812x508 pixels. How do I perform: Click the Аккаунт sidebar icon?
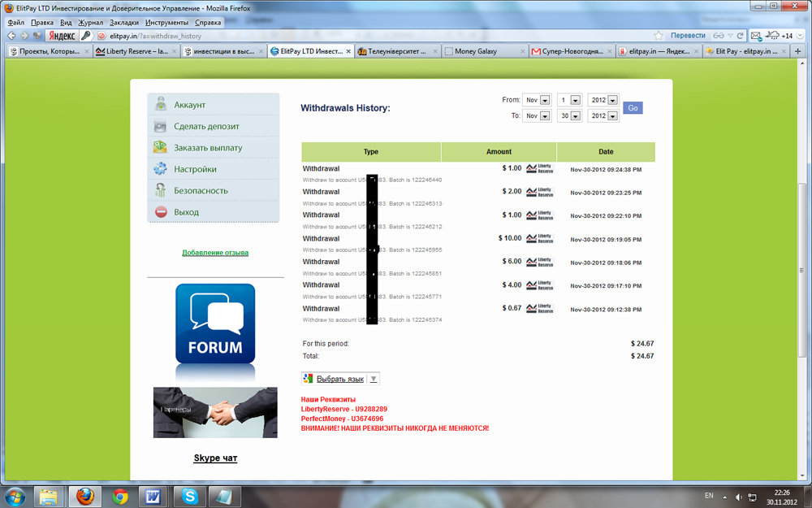click(161, 105)
